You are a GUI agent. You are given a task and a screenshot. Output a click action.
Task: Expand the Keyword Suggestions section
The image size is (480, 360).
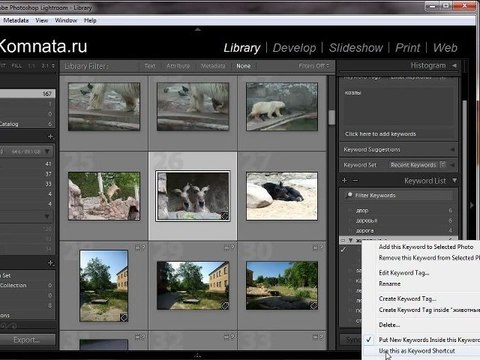tap(452, 150)
